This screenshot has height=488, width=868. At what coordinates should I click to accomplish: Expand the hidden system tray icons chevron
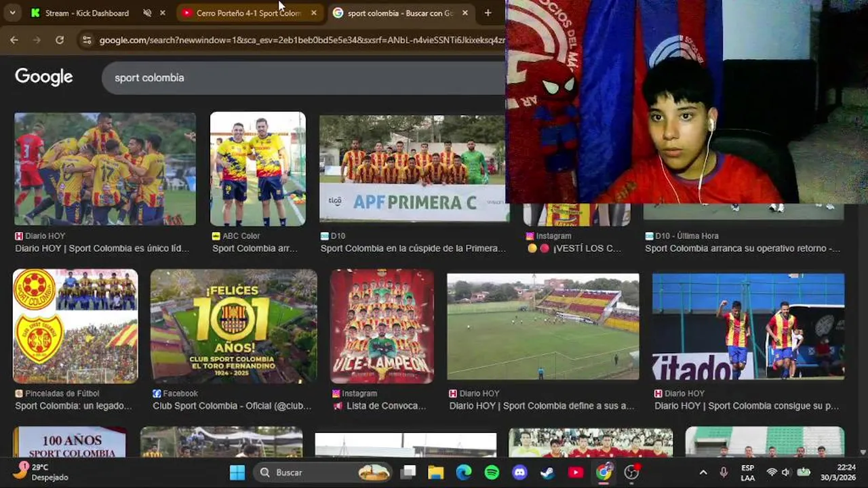point(703,472)
